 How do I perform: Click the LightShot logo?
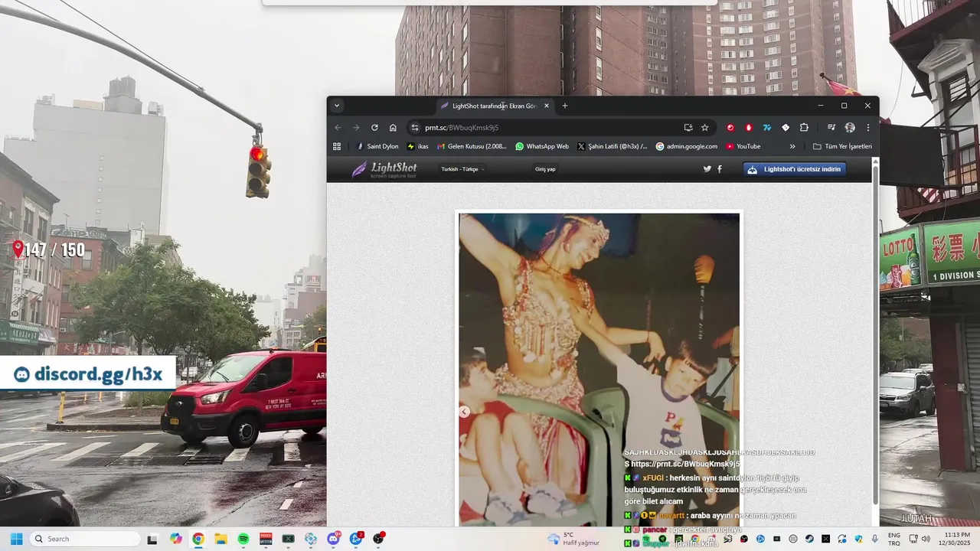pyautogui.click(x=384, y=169)
